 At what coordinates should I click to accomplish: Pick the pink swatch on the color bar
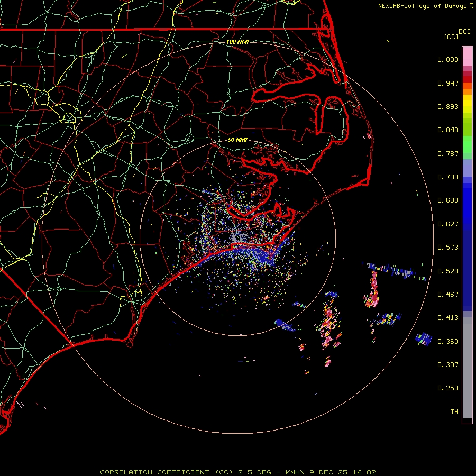pos(467,57)
